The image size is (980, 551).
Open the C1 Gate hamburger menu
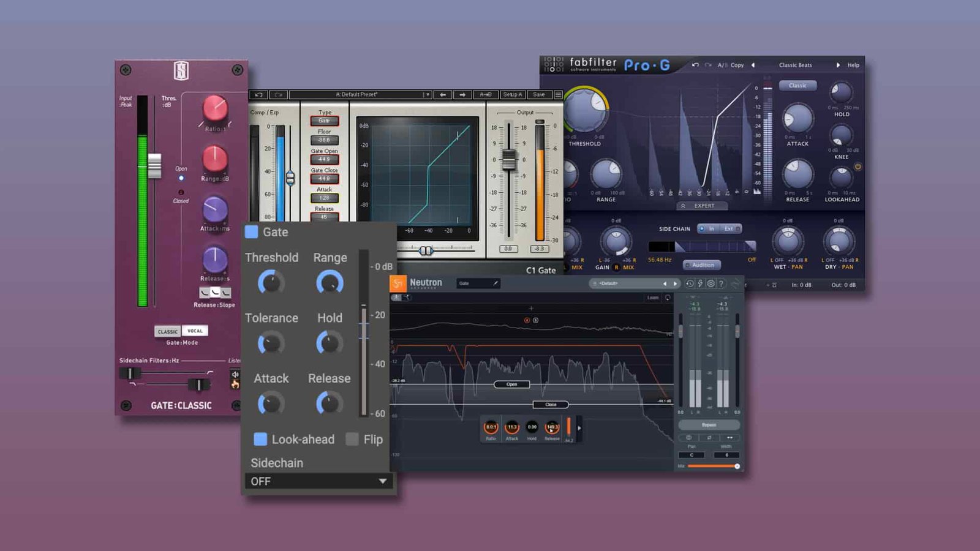coord(558,95)
